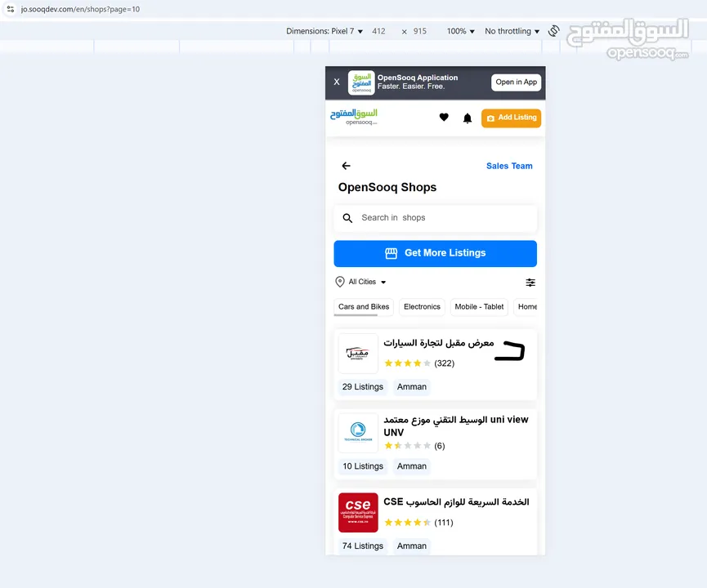This screenshot has height=588, width=707.
Task: Open site info icon beside the URL
Action: [11, 9]
